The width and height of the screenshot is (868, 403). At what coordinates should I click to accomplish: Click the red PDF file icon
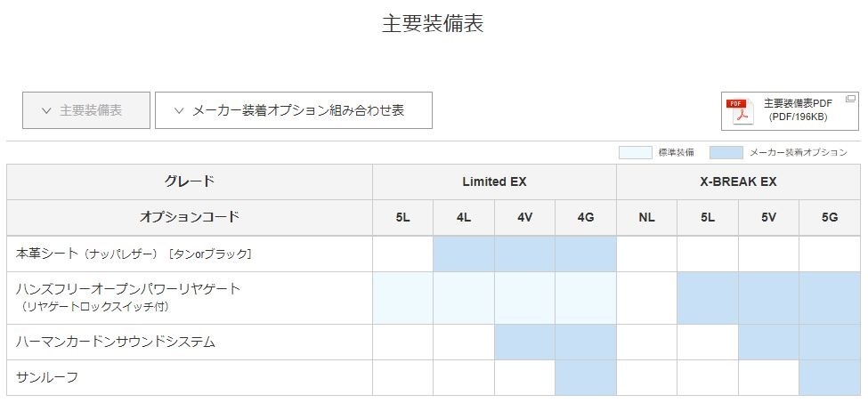pyautogui.click(x=738, y=111)
